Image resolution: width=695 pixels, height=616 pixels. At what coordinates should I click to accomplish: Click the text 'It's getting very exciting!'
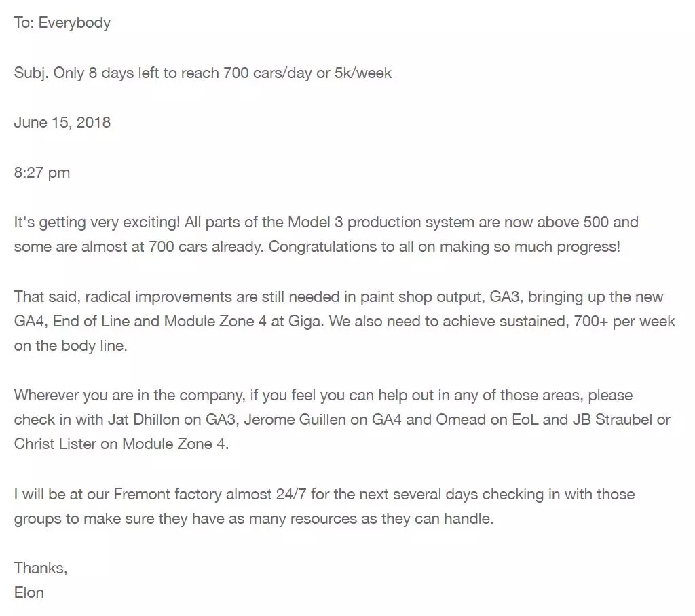(x=97, y=222)
